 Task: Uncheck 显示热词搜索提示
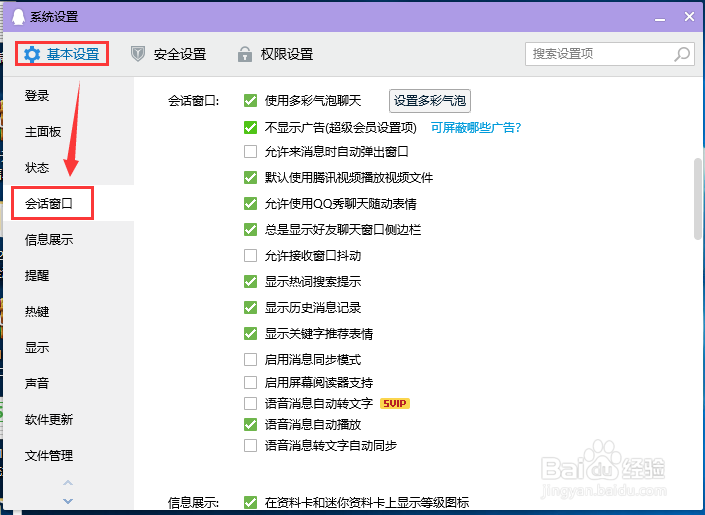(250, 282)
